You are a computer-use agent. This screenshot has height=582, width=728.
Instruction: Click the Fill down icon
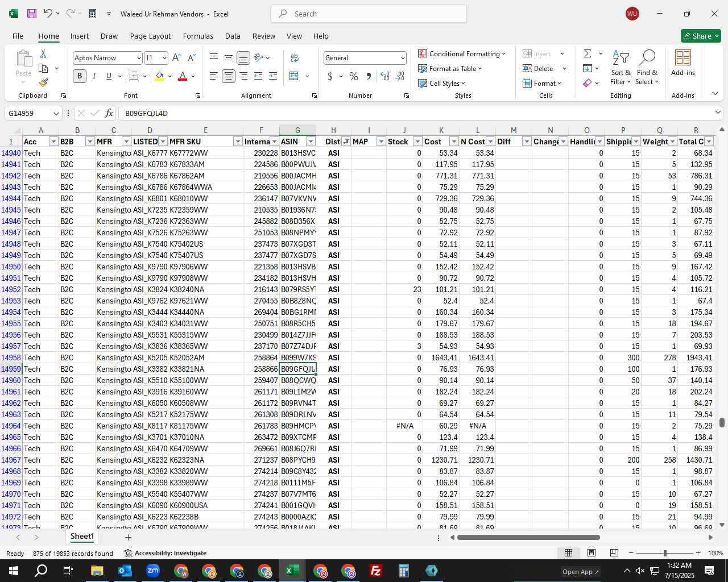pos(588,69)
